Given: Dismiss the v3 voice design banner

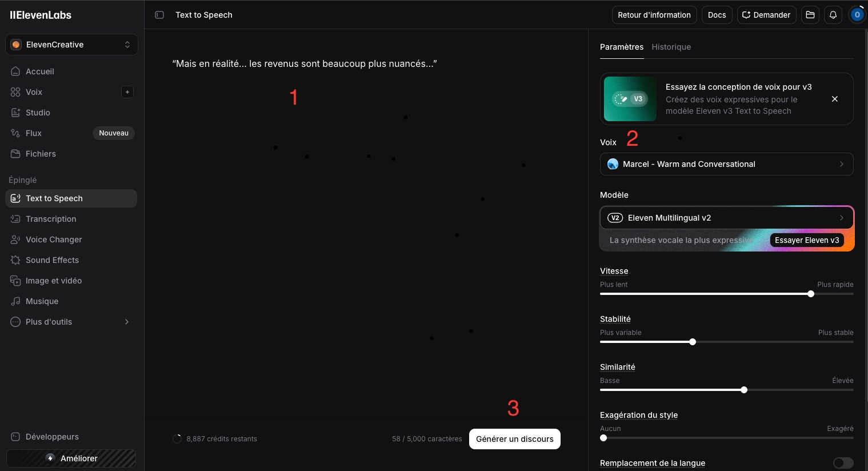Looking at the screenshot, I should point(835,99).
